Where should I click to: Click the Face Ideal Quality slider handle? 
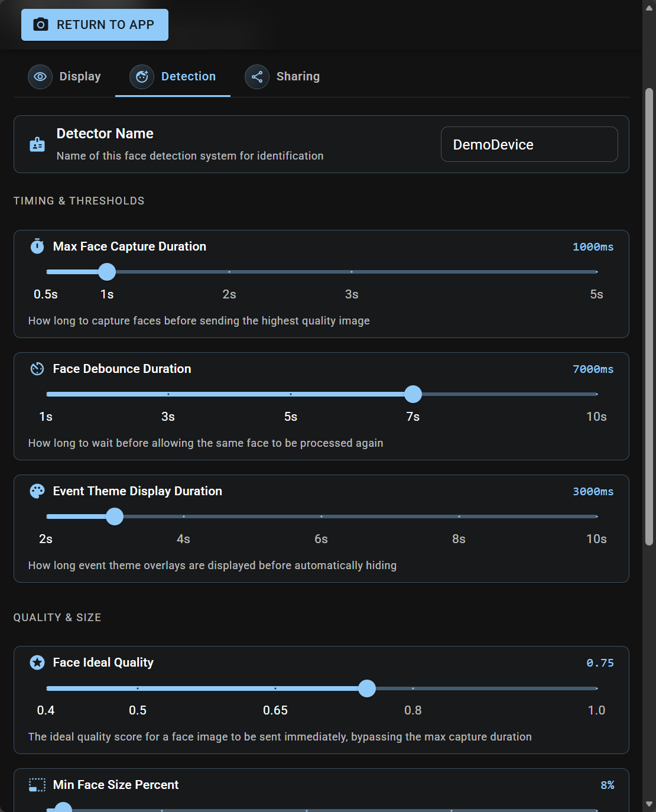point(367,688)
